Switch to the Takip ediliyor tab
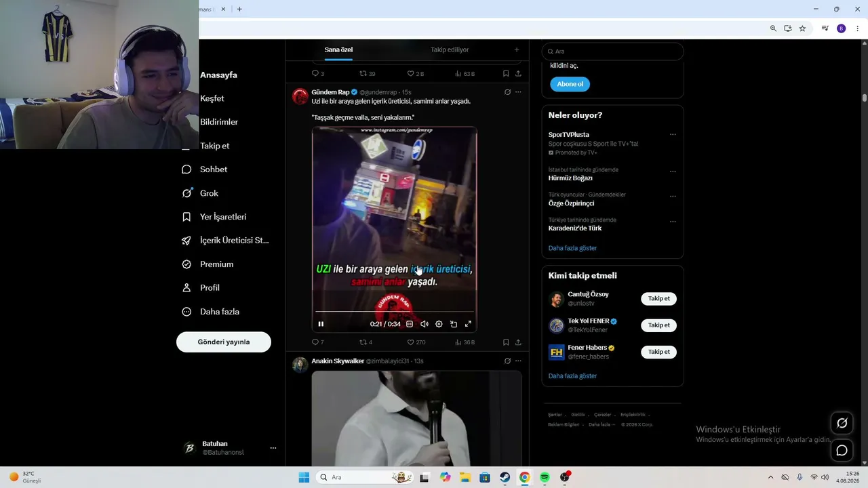868x488 pixels. 450,49
